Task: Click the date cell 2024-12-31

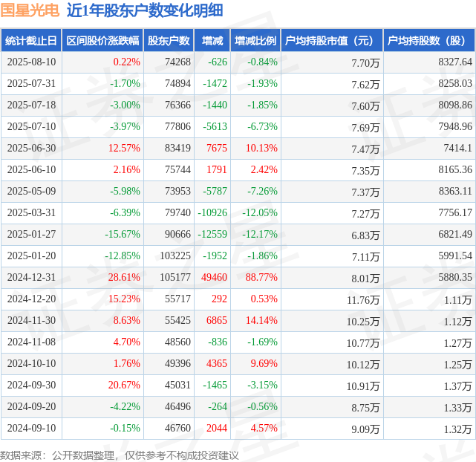Action: click(32, 278)
